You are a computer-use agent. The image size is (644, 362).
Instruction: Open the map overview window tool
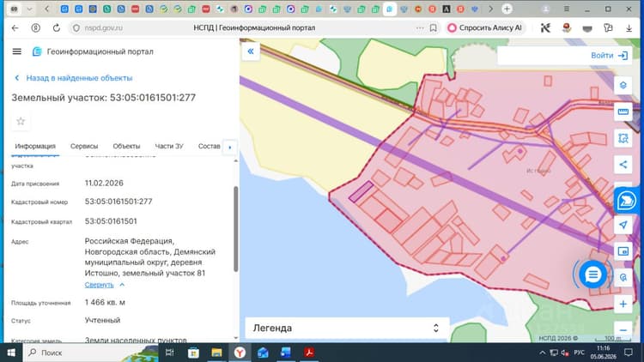point(623,251)
